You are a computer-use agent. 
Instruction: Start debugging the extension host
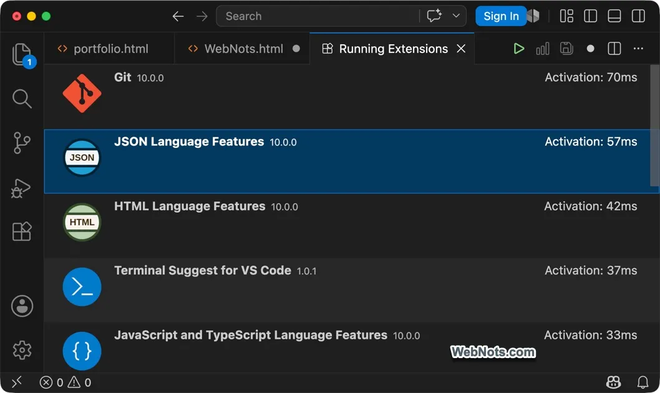[x=519, y=49]
